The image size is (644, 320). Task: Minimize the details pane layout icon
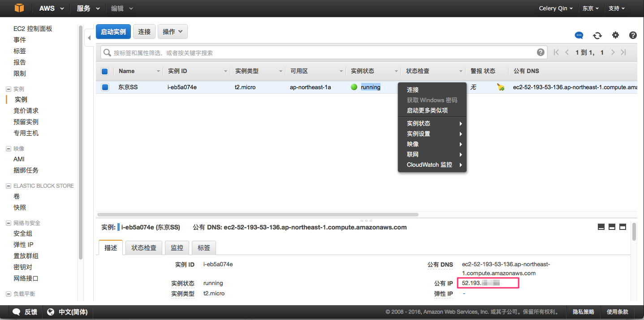click(x=601, y=227)
